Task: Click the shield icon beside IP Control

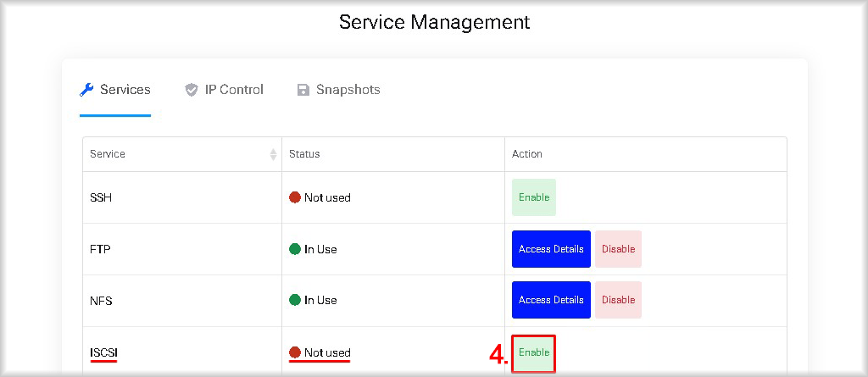Action: [x=191, y=91]
